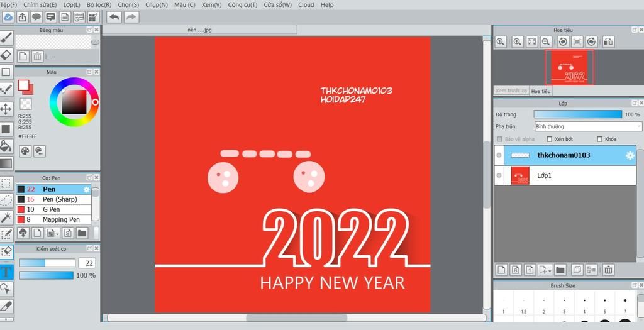Select the Mapping Pen brush

(x=53, y=219)
